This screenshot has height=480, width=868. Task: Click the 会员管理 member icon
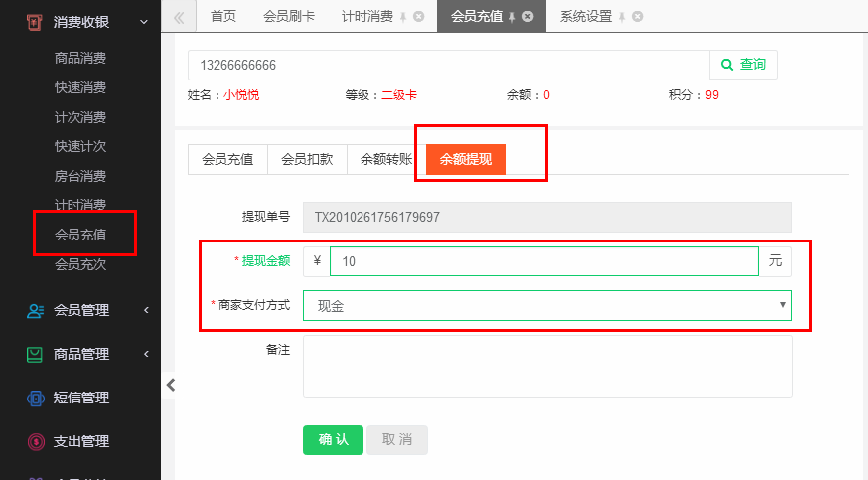point(35,311)
